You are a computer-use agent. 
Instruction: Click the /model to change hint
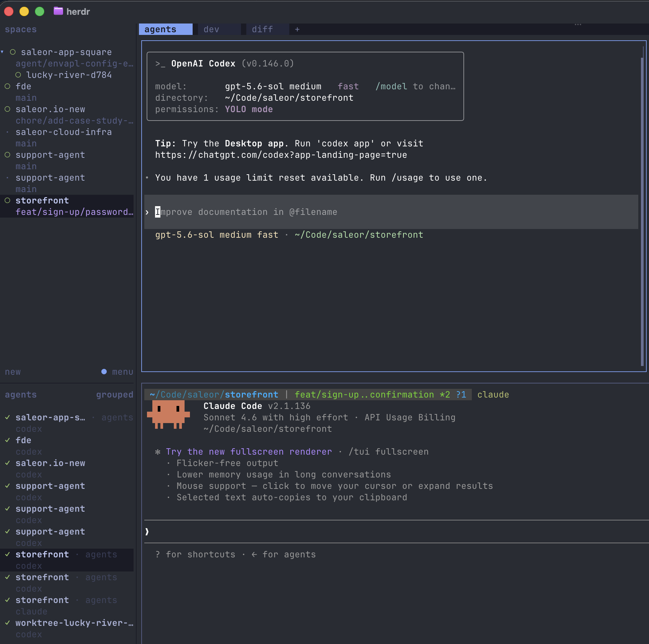pyautogui.click(x=415, y=86)
